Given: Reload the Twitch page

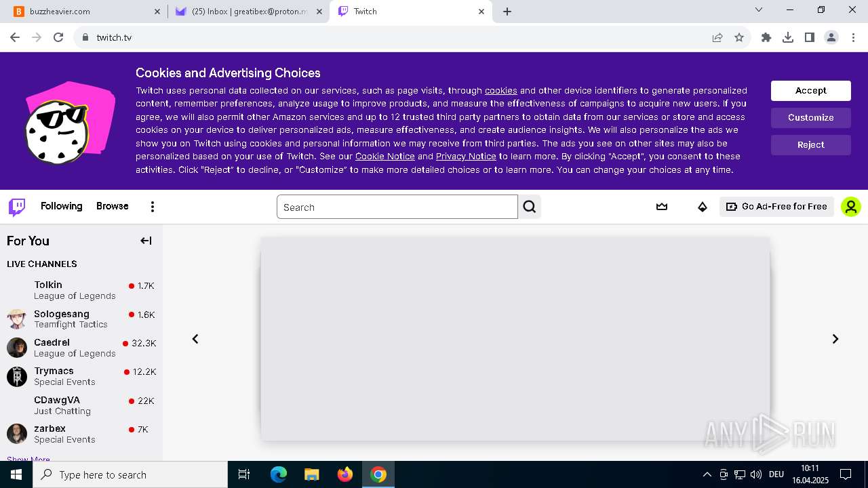Looking at the screenshot, I should pyautogui.click(x=58, y=37).
